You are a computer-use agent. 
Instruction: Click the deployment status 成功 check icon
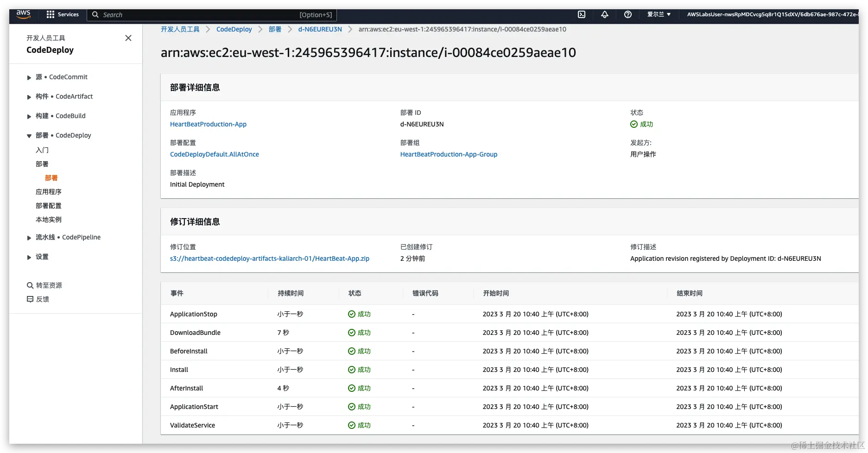click(x=634, y=124)
